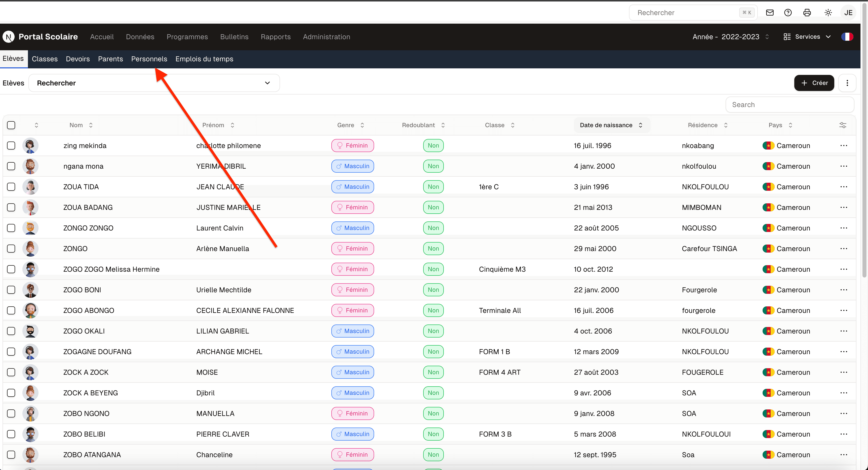Tick the checkbox for ZOGO BONI
This screenshot has width=868, height=470.
[x=11, y=290]
